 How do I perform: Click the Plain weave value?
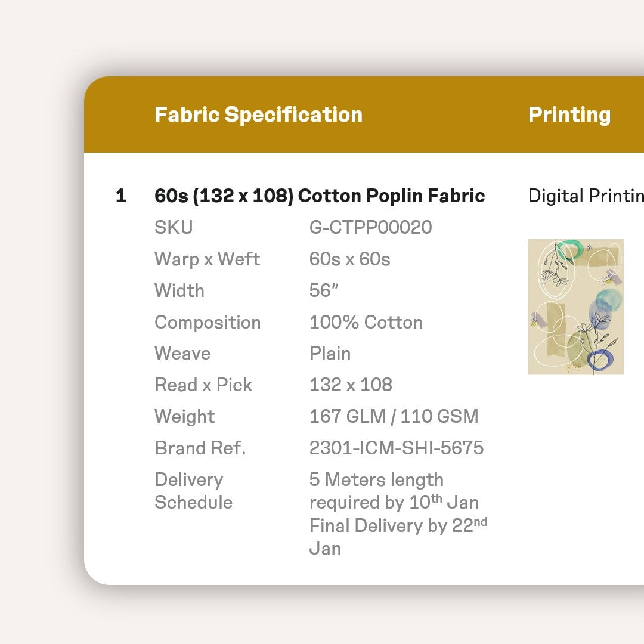point(330,353)
